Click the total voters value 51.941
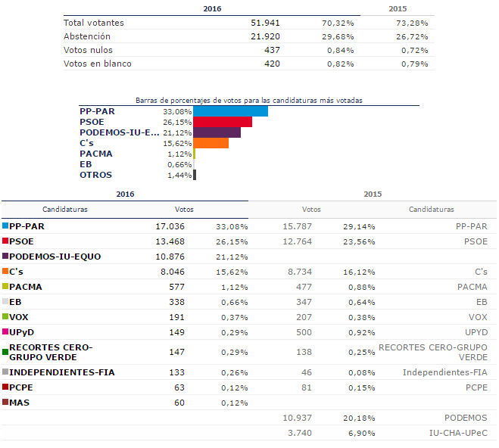The width and height of the screenshot is (499, 448). click(x=265, y=23)
